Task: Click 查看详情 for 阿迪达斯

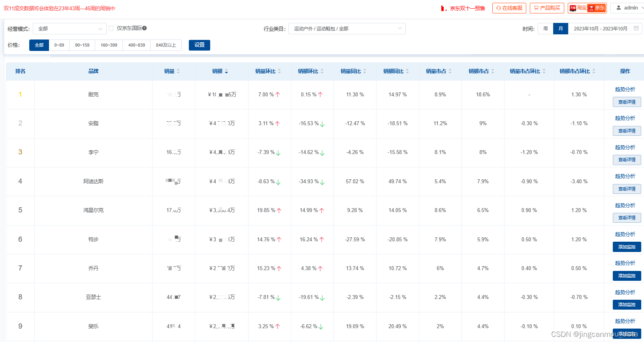Action: coord(627,189)
